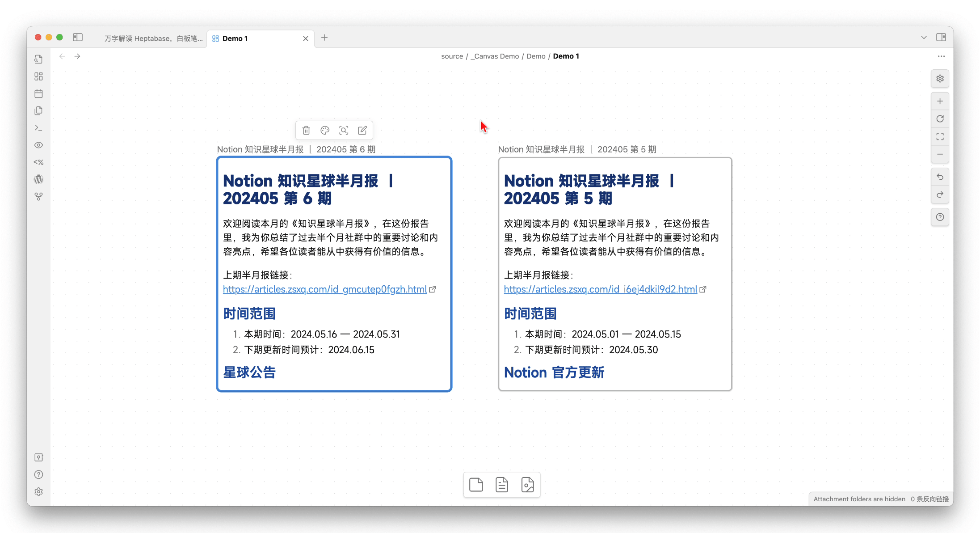This screenshot has width=980, height=533.
Task: Close the Demo 1 tab
Action: tap(306, 38)
